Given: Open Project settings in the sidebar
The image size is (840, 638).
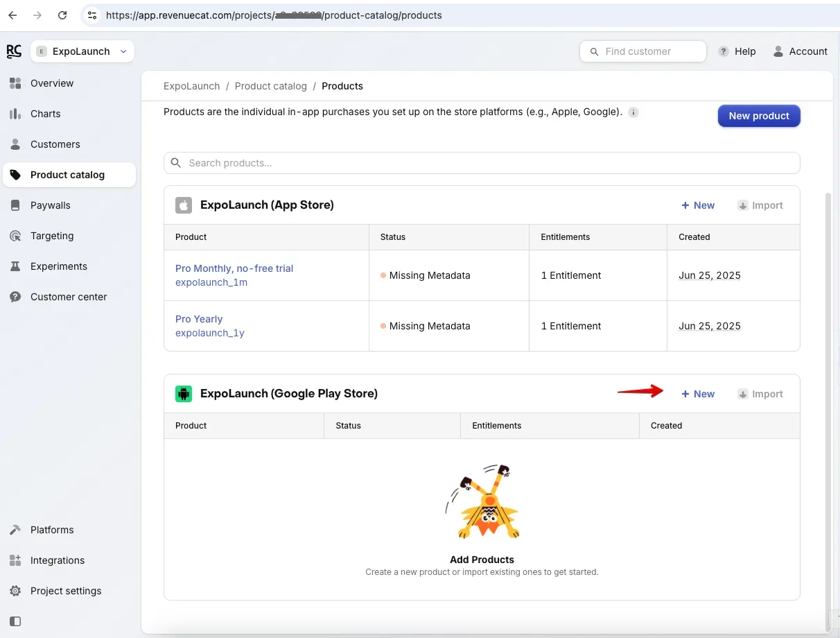Looking at the screenshot, I should (69, 591).
